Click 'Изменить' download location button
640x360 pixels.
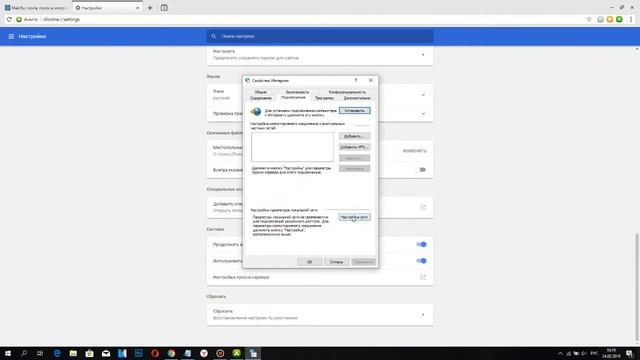click(x=415, y=151)
